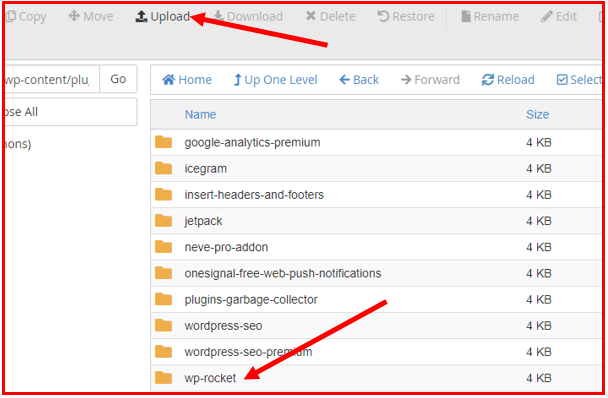Select the wordpress-seo-premium folder name
The image size is (608, 398).
[248, 352]
